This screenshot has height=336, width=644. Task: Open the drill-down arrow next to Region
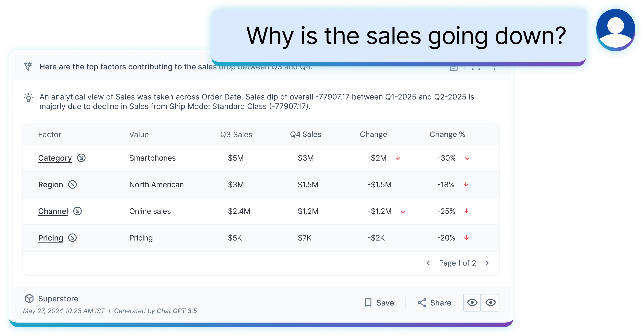point(72,184)
